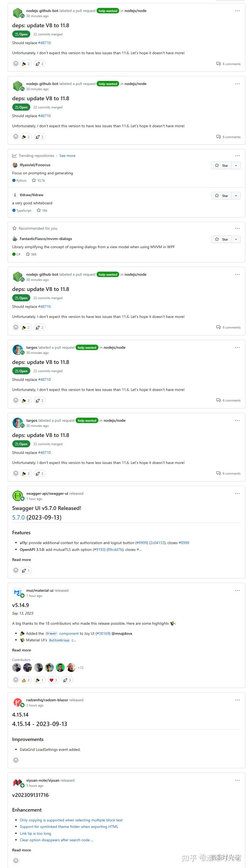Star the tldraw/tldraw repository
This screenshot has height=868, width=248.
coord(222,195)
